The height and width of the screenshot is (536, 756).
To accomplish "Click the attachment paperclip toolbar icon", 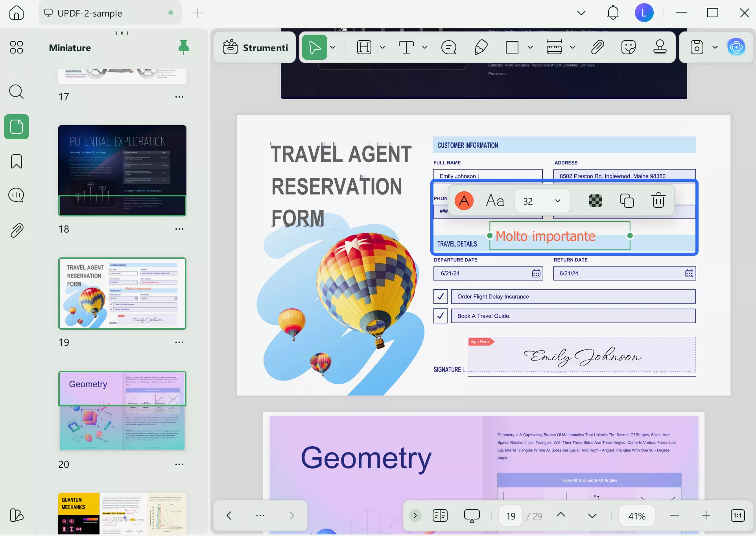I will [597, 47].
